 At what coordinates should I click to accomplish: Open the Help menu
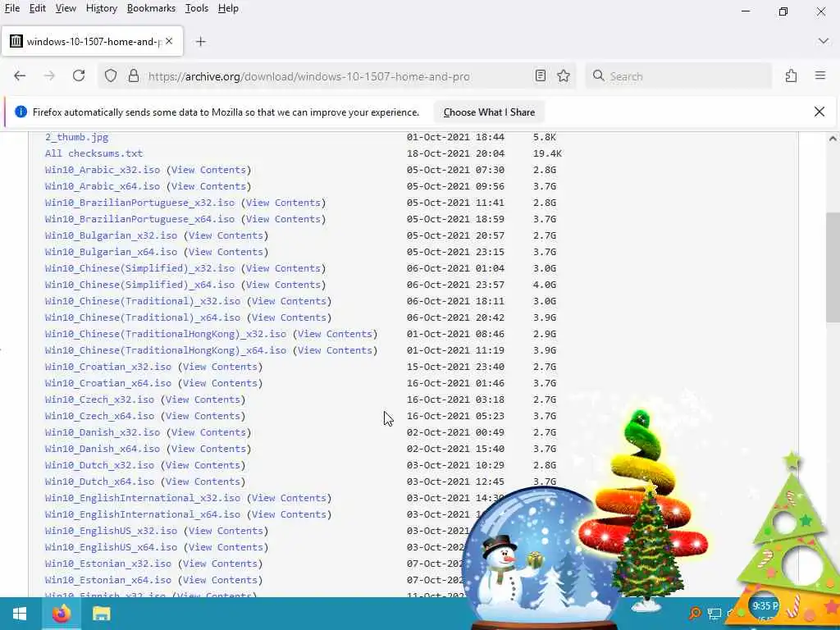point(228,8)
